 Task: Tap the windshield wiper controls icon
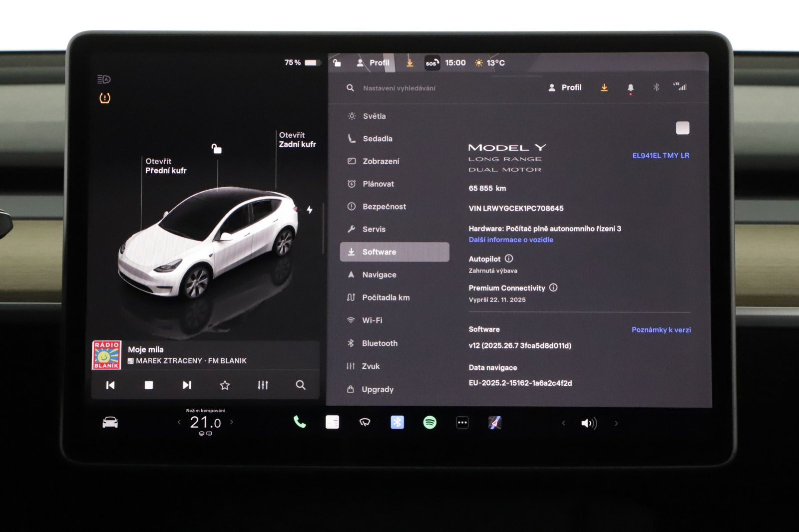pyautogui.click(x=365, y=423)
